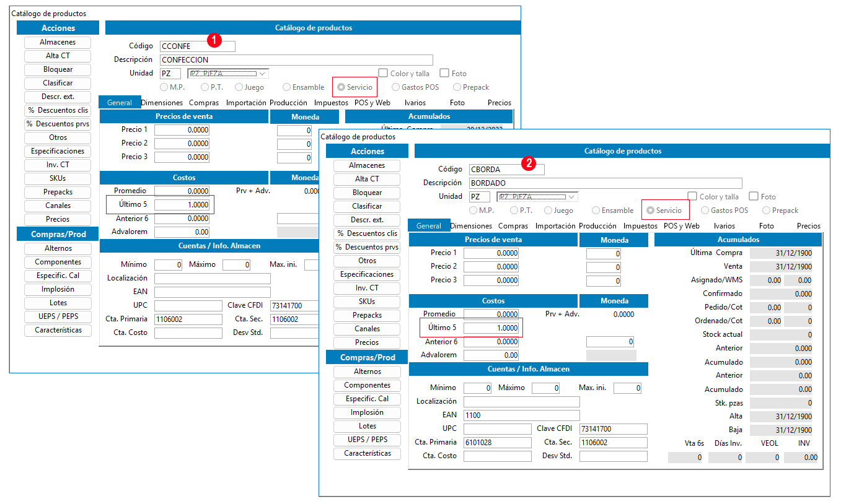Open Importación tab in CBORDA window

[x=555, y=226]
